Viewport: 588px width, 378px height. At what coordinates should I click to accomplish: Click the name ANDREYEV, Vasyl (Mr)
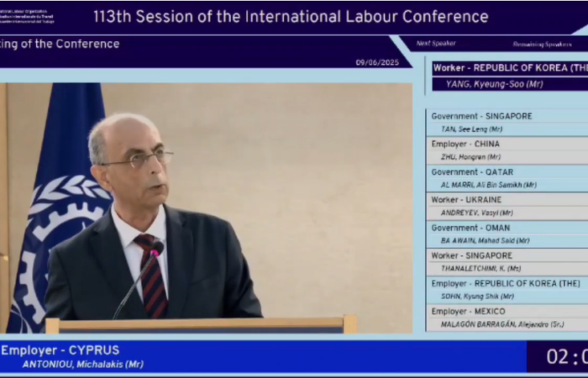tap(476, 213)
